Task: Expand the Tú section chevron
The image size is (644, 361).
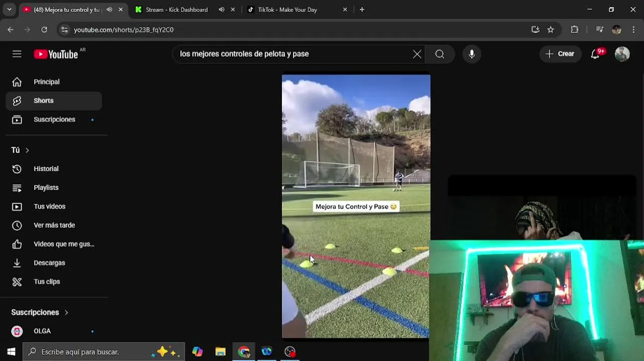Action: click(27, 150)
